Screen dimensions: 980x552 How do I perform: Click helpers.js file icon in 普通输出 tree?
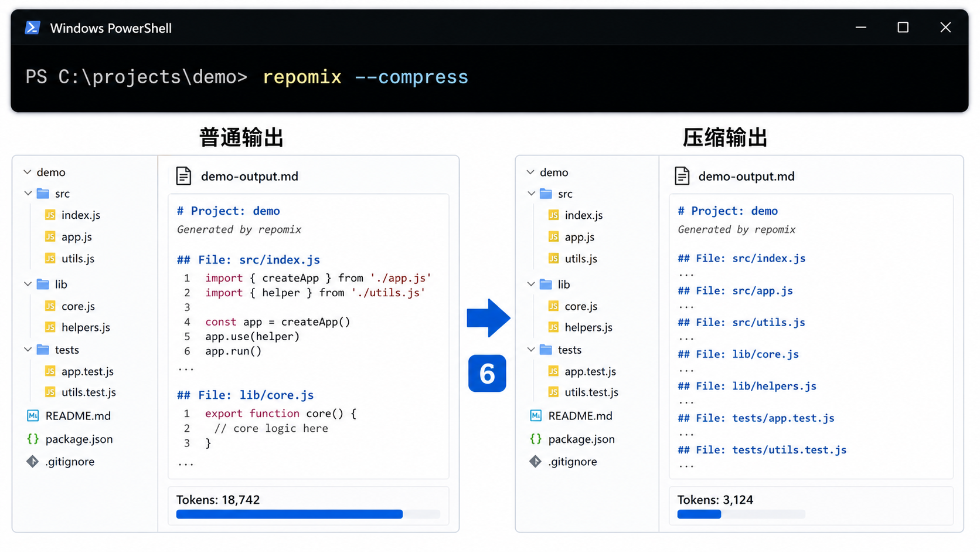coord(50,327)
